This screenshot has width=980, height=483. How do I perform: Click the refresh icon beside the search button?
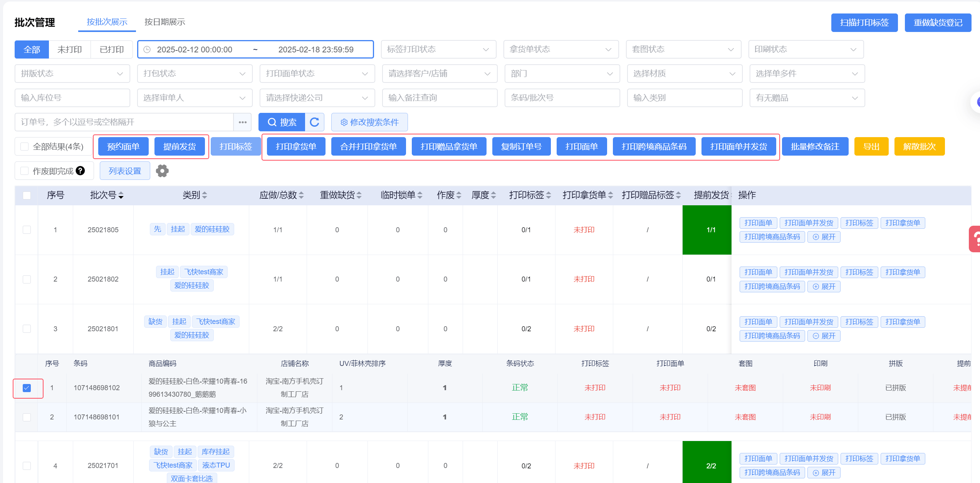[x=314, y=122]
